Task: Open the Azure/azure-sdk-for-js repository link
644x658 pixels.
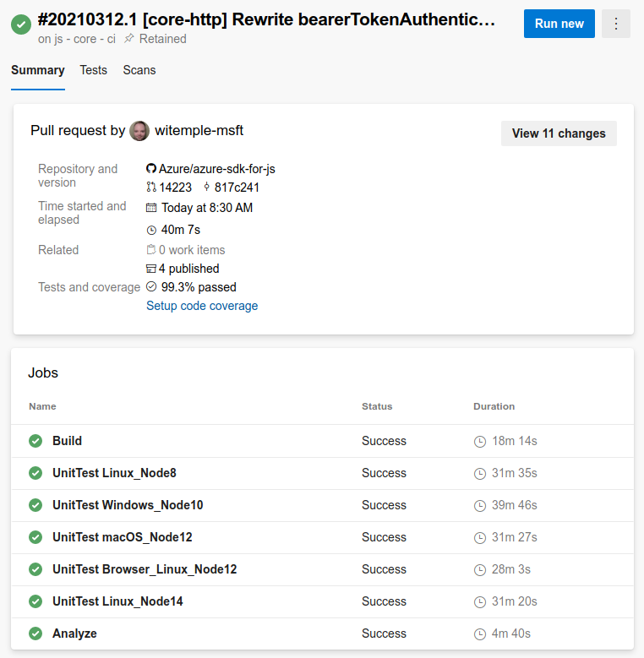Action: pyautogui.click(x=217, y=169)
